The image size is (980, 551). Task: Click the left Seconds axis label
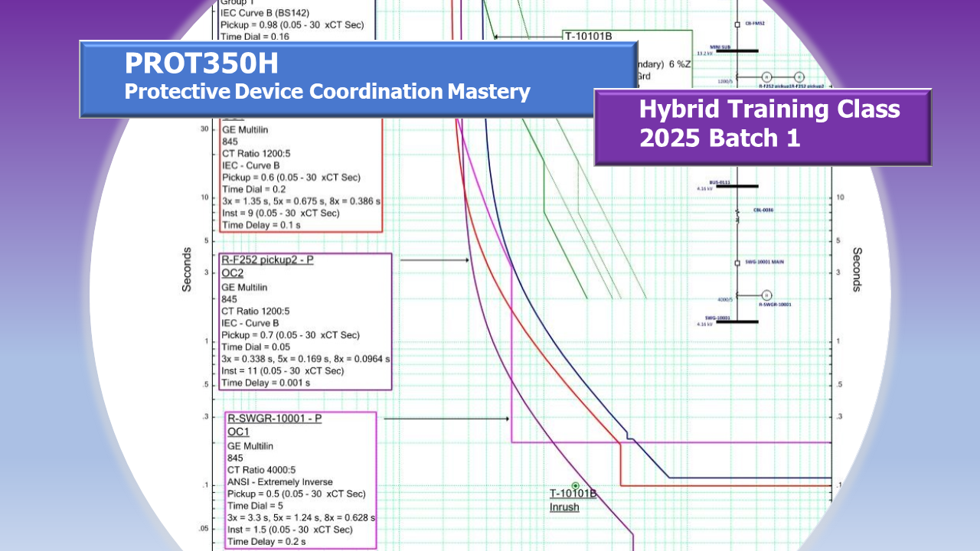coord(186,269)
